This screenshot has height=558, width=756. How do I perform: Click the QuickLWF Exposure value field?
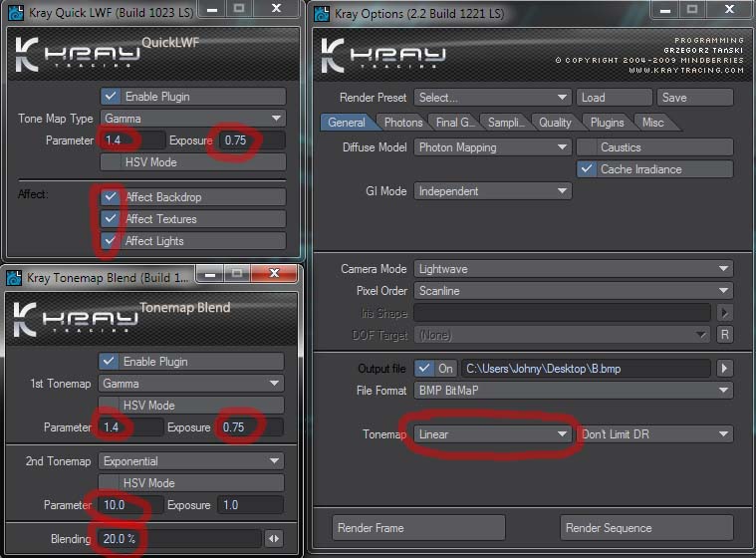coord(252,140)
